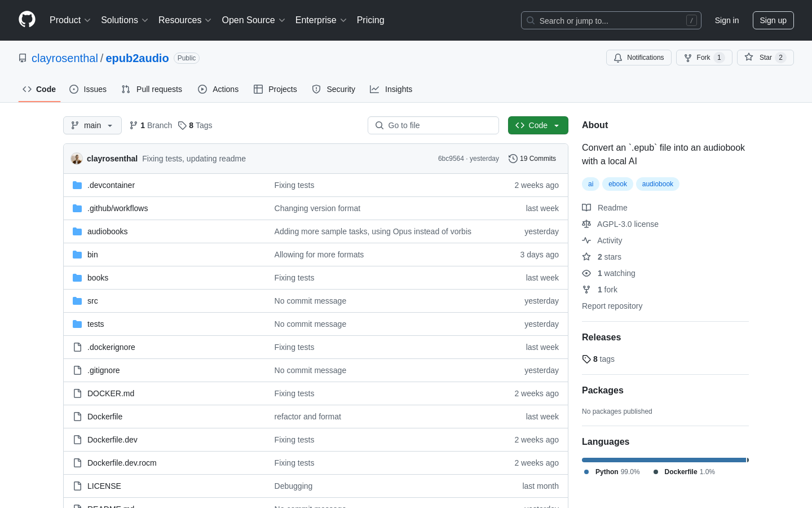This screenshot has height=508, width=812.
Task: Open the Allowing for more formats commit
Action: (319, 255)
